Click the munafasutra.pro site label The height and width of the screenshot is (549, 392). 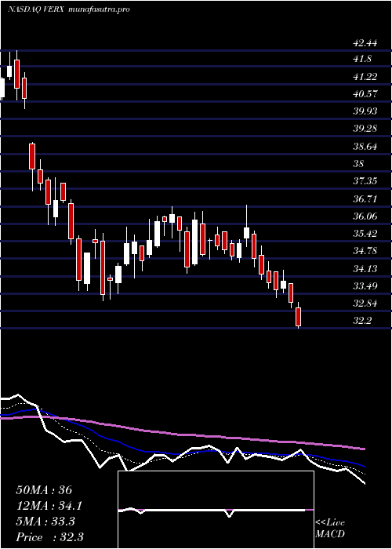click(x=100, y=9)
